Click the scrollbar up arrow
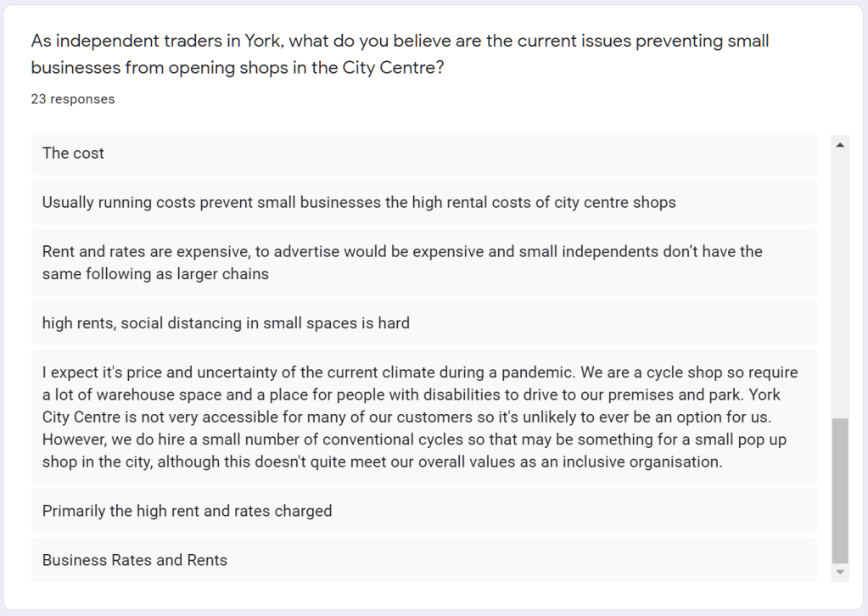 coord(840,145)
